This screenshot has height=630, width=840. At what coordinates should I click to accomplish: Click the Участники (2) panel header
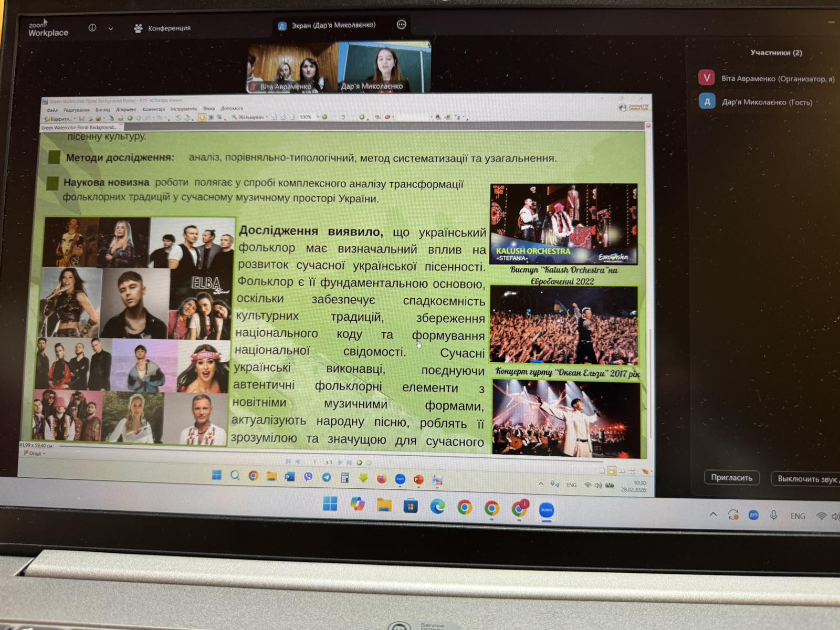coord(776,52)
